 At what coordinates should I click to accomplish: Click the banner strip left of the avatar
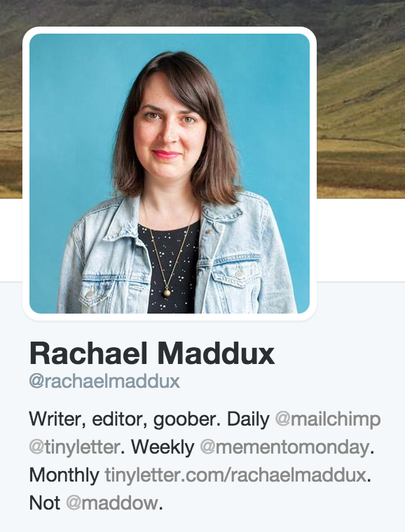11,99
